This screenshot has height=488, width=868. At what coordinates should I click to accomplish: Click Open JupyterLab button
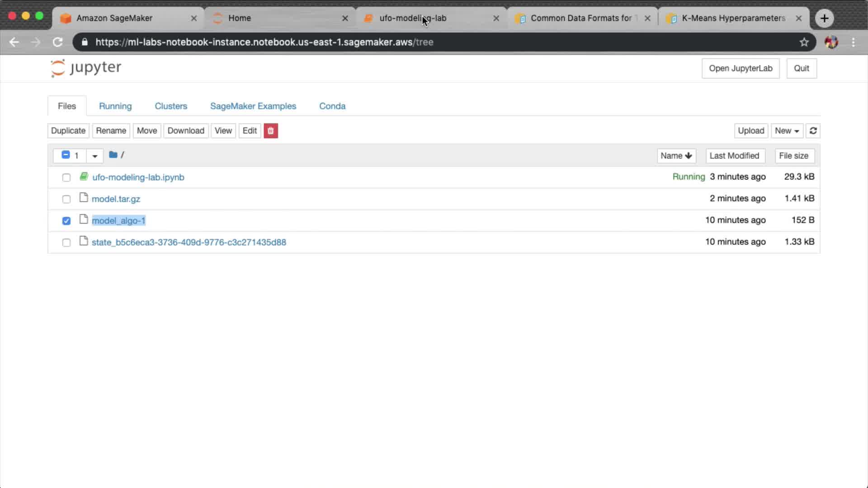click(740, 68)
